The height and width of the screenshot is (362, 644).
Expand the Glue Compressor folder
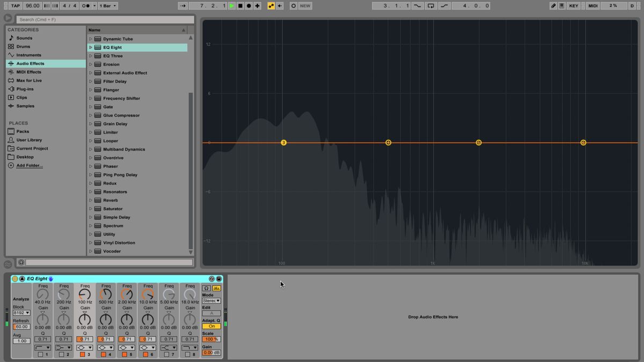pyautogui.click(x=91, y=115)
